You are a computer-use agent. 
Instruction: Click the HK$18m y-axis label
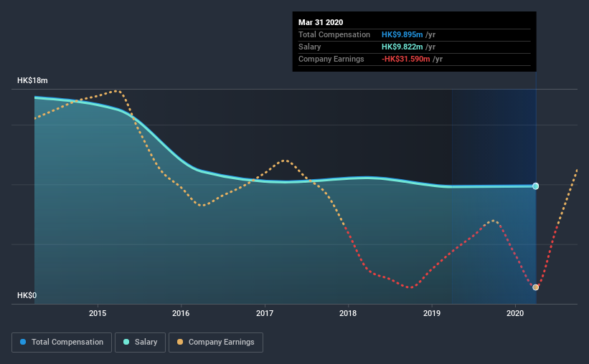pos(32,81)
